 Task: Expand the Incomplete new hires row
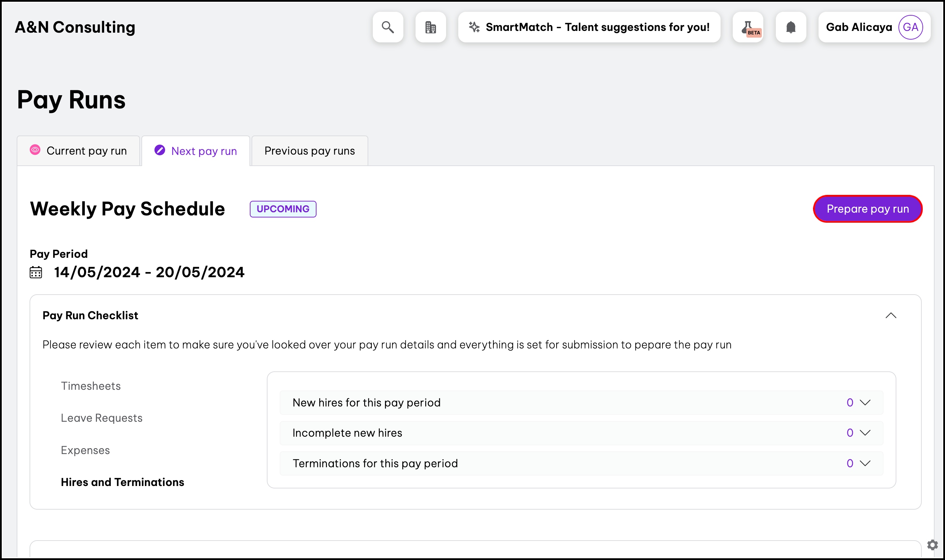(865, 433)
